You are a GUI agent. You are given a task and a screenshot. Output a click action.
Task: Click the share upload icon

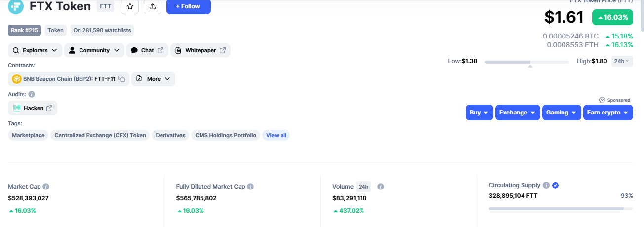pos(152,6)
